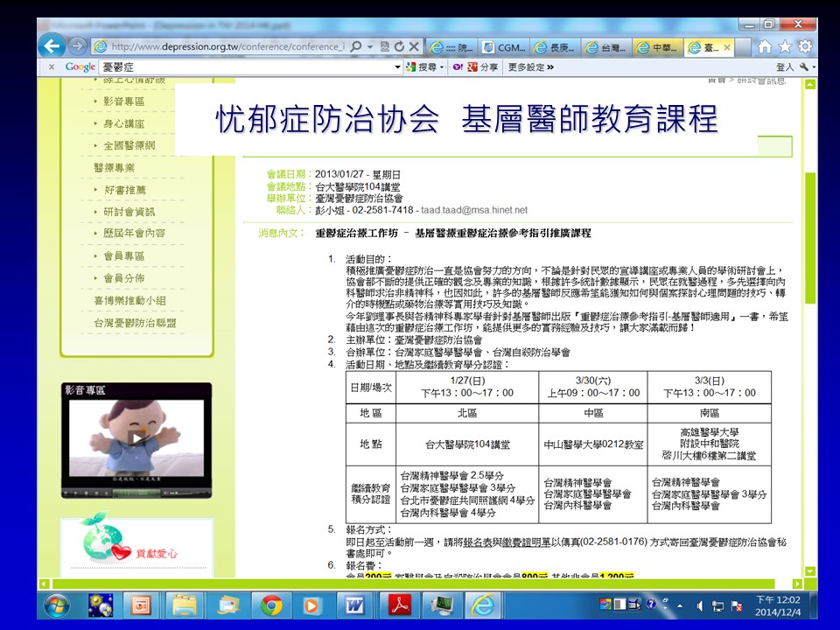This screenshot has width=840, height=630.
Task: Switch to the CGM browser tab
Action: click(504, 47)
